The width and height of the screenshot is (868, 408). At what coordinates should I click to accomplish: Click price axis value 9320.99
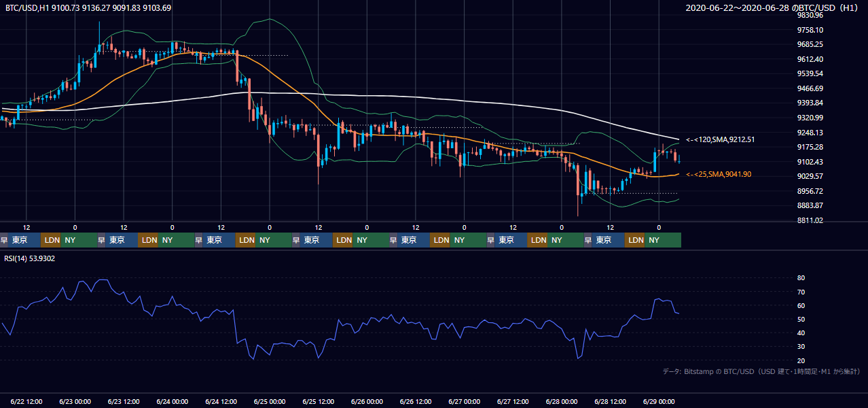point(810,118)
